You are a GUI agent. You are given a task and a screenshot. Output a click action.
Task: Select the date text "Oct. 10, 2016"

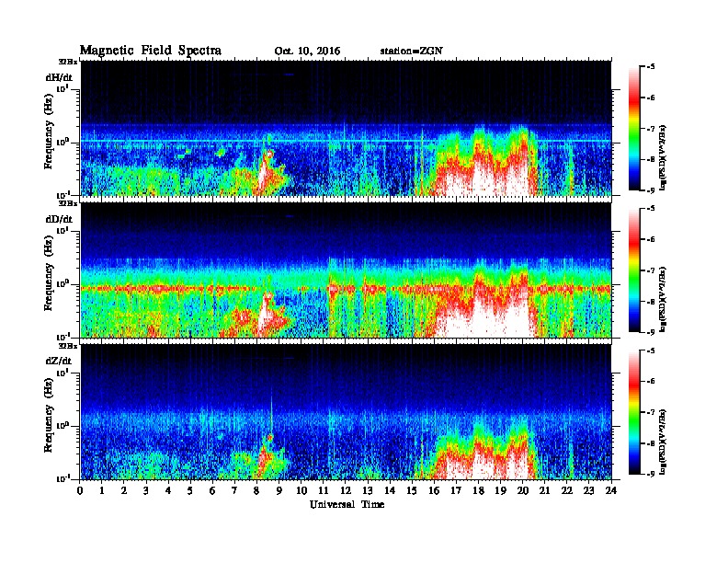pos(307,52)
